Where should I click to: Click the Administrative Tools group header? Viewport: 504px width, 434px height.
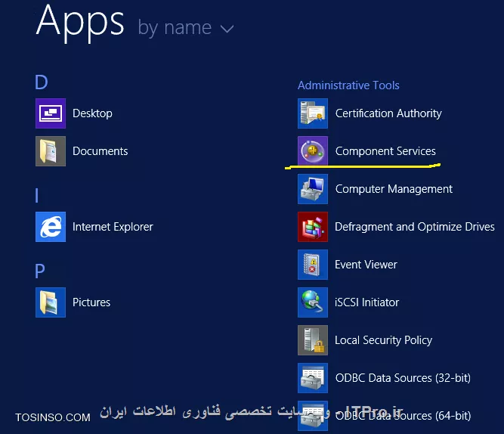click(x=348, y=85)
